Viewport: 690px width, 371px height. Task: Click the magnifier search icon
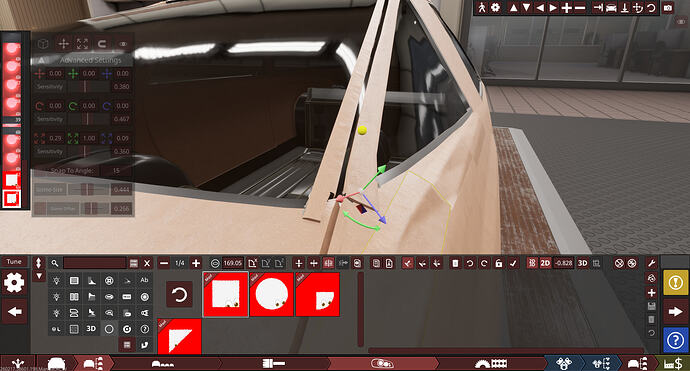click(x=55, y=263)
